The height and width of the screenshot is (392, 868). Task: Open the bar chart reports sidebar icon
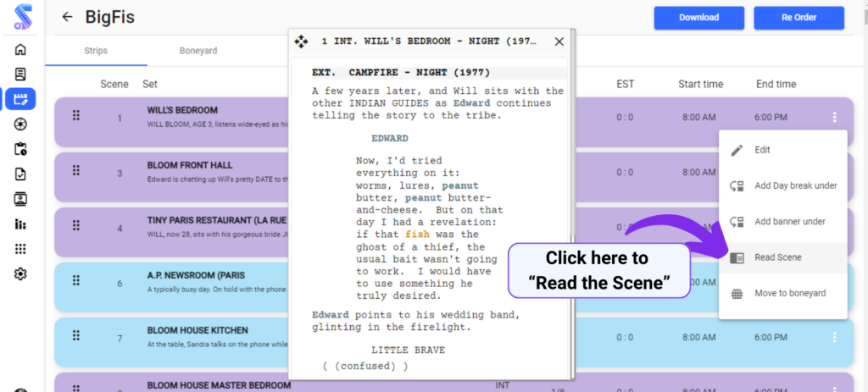click(20, 224)
